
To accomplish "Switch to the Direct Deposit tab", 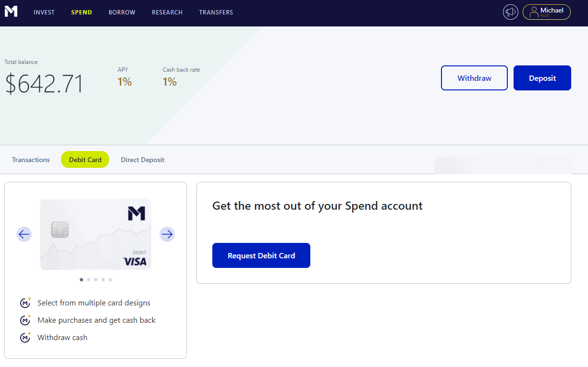I will tap(143, 160).
